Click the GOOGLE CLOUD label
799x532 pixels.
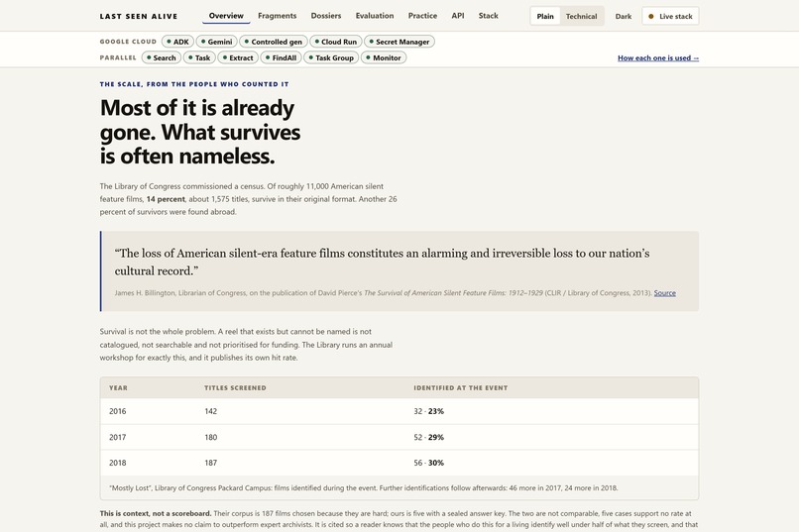pyautogui.click(x=128, y=42)
